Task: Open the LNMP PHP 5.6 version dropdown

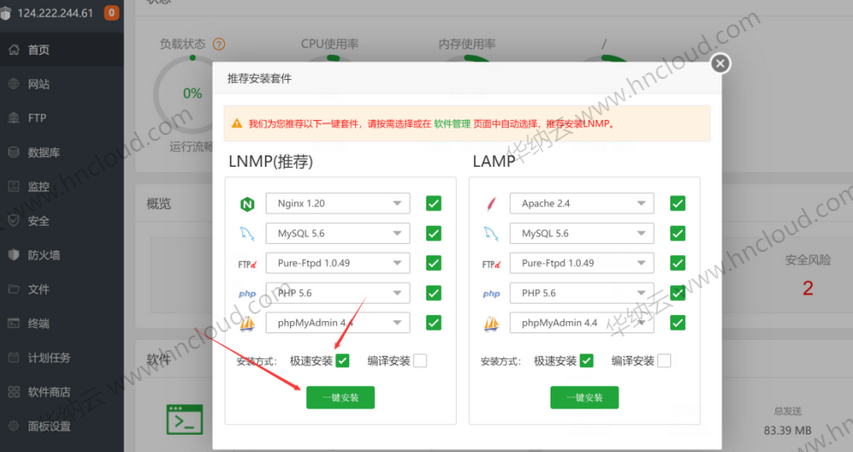Action: coord(338,293)
